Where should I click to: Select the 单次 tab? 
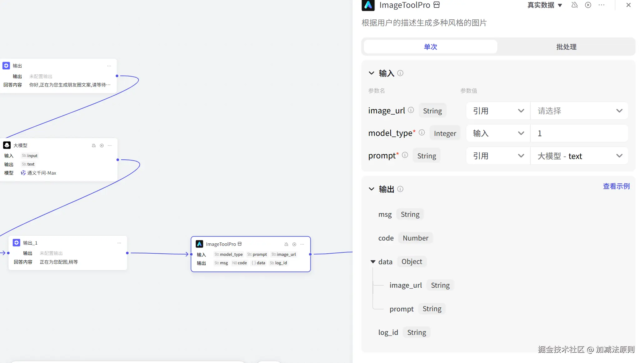click(x=430, y=47)
